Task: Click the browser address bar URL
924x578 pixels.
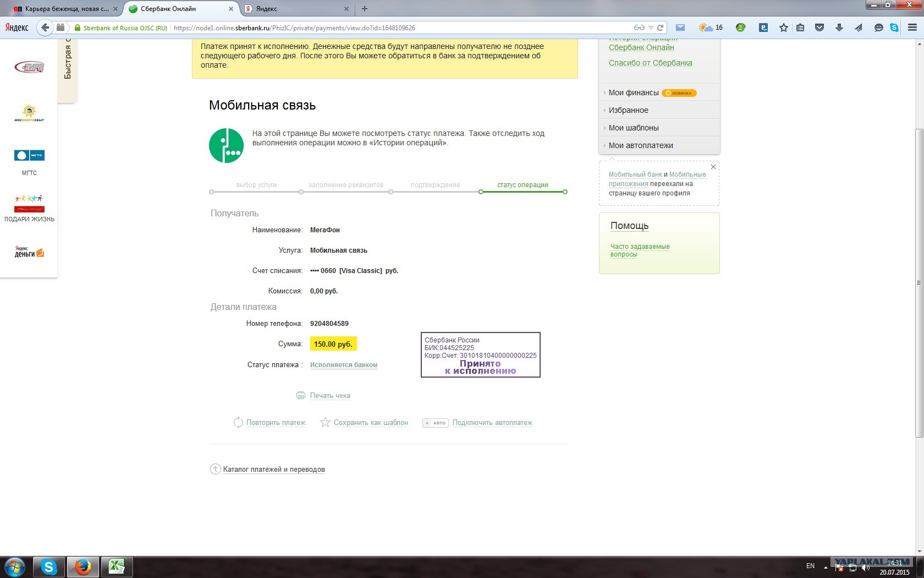Action: coord(294,28)
